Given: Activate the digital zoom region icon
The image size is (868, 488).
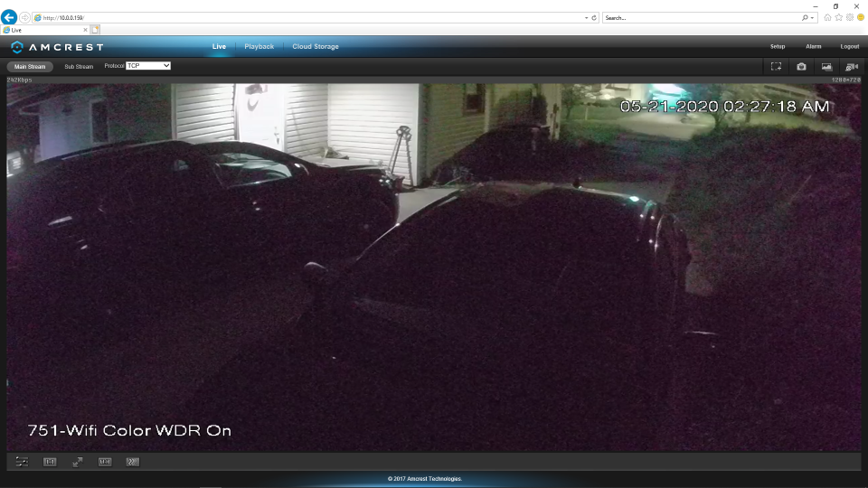Looking at the screenshot, I should pos(776,66).
